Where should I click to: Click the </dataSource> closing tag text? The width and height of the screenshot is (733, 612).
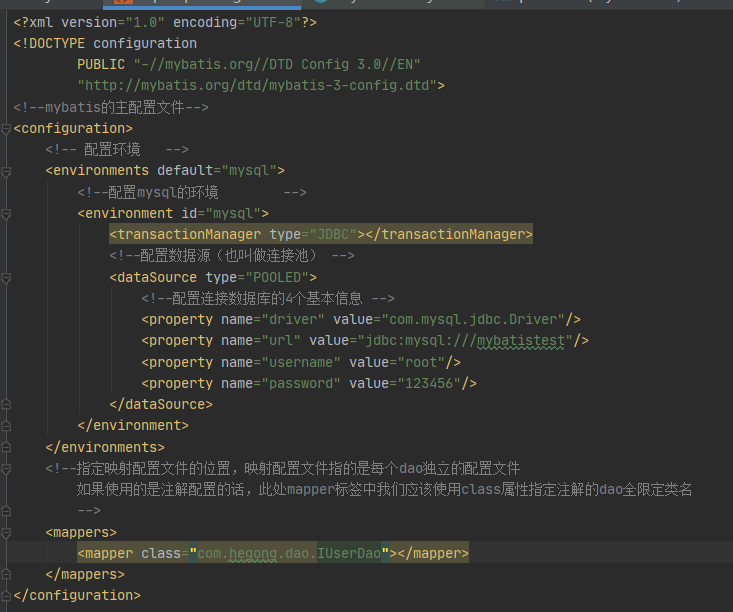(x=161, y=404)
